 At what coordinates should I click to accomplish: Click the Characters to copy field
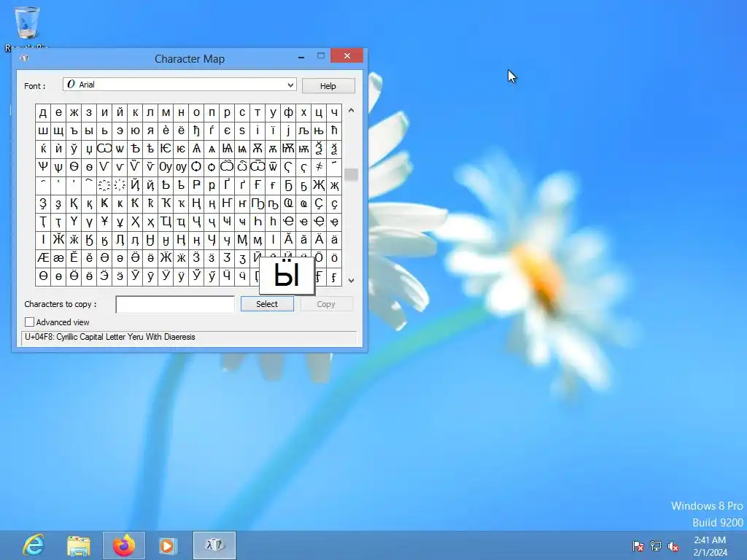[175, 304]
